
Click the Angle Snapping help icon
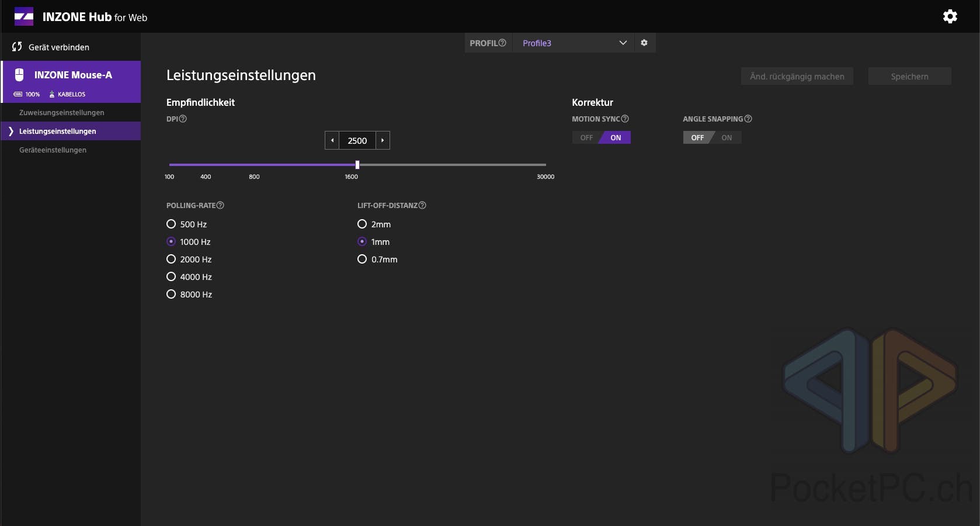pyautogui.click(x=748, y=119)
